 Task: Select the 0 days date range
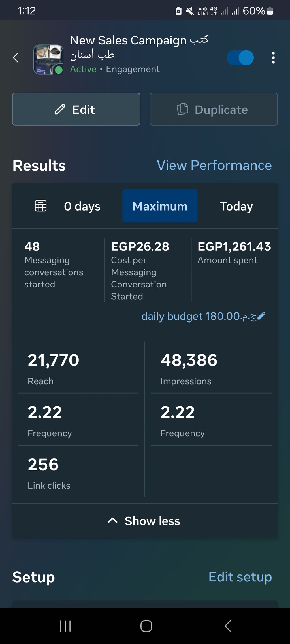pyautogui.click(x=82, y=206)
